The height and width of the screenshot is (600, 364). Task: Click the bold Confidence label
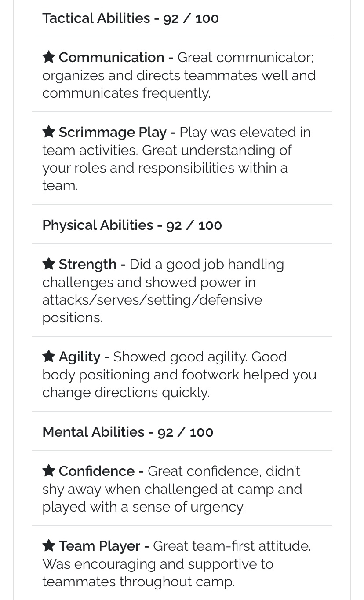click(x=97, y=471)
